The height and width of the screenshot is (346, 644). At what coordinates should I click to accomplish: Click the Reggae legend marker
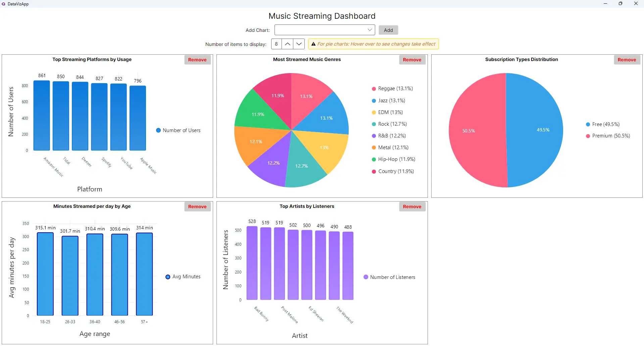coord(374,89)
